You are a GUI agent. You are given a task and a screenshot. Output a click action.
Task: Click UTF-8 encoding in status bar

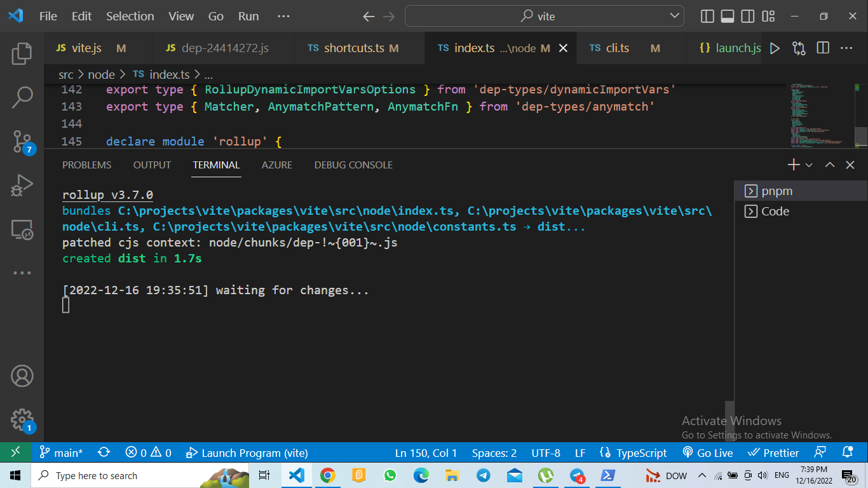pos(545,452)
